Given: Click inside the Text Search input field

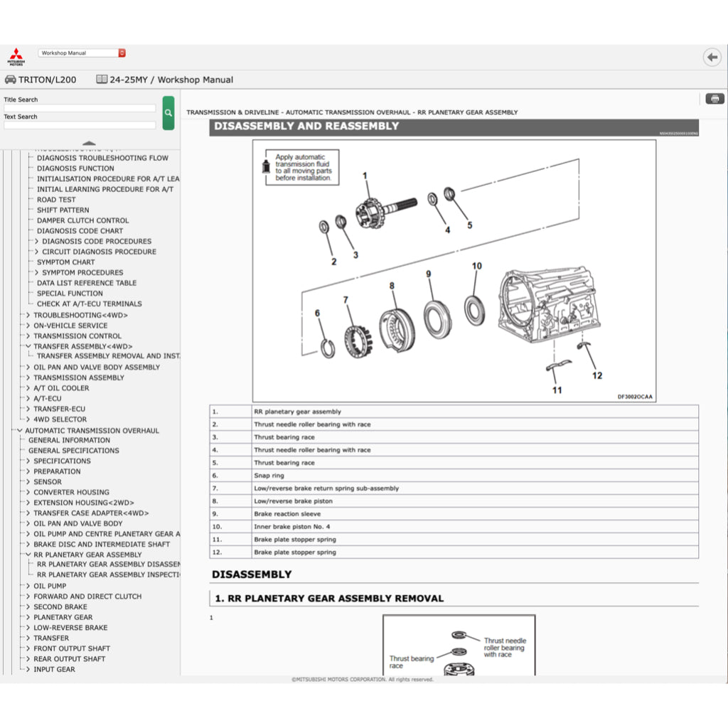Looking at the screenshot, I should coord(79,124).
